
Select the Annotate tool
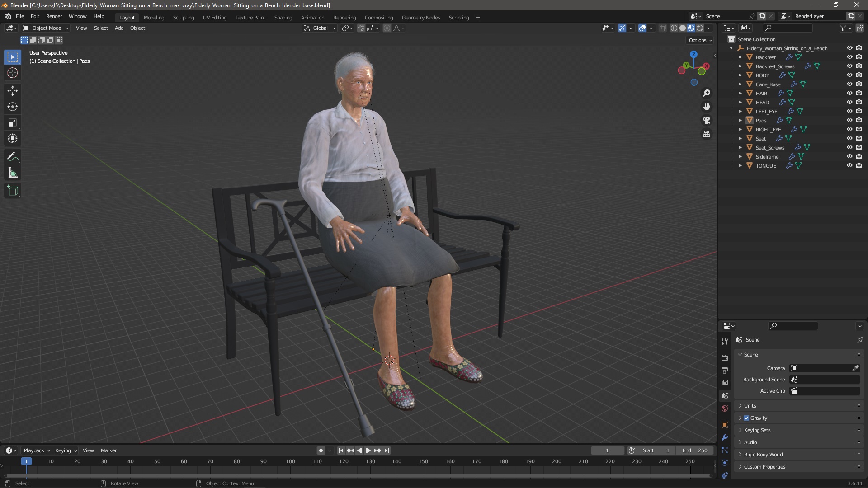[13, 157]
